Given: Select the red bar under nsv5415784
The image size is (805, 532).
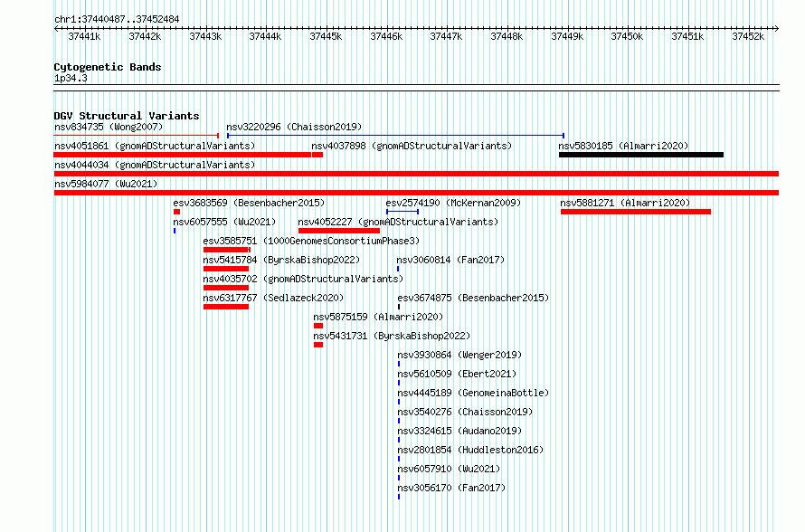Looking at the screenshot, I should pyautogui.click(x=226, y=269).
